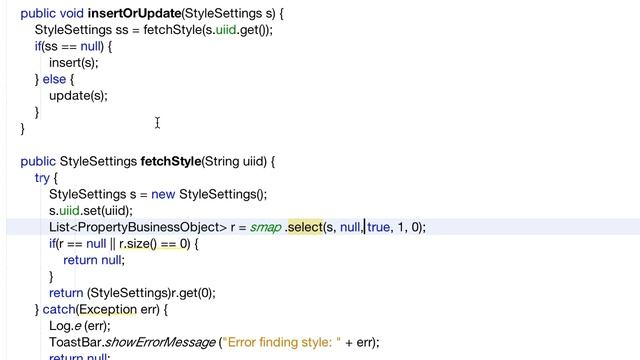Click the new keyword before StyleSettings()

click(x=163, y=194)
